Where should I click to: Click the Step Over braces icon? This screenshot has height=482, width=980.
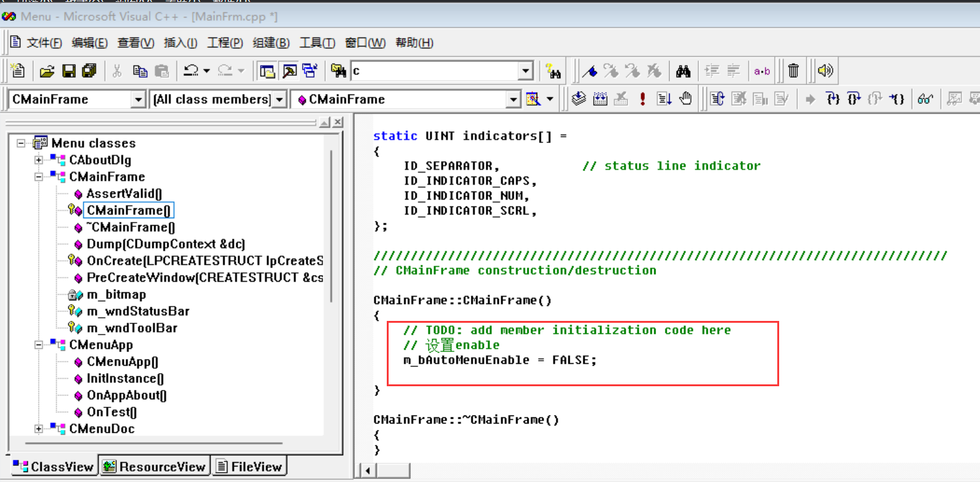(x=854, y=98)
